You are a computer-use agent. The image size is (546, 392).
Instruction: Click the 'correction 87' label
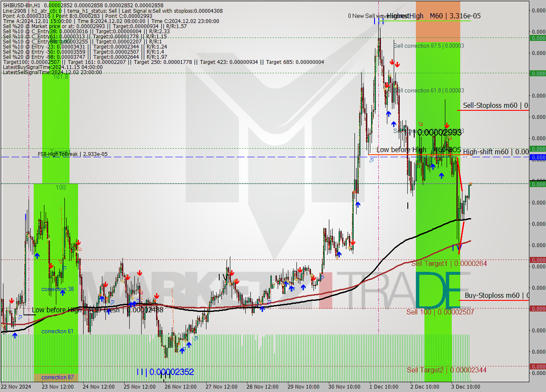coord(57,377)
